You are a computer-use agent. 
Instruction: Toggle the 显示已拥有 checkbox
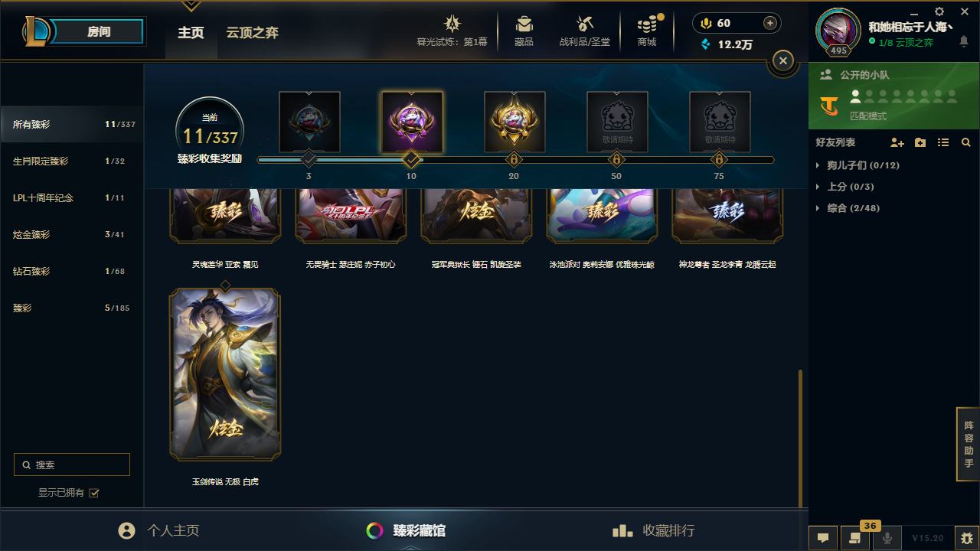point(94,493)
